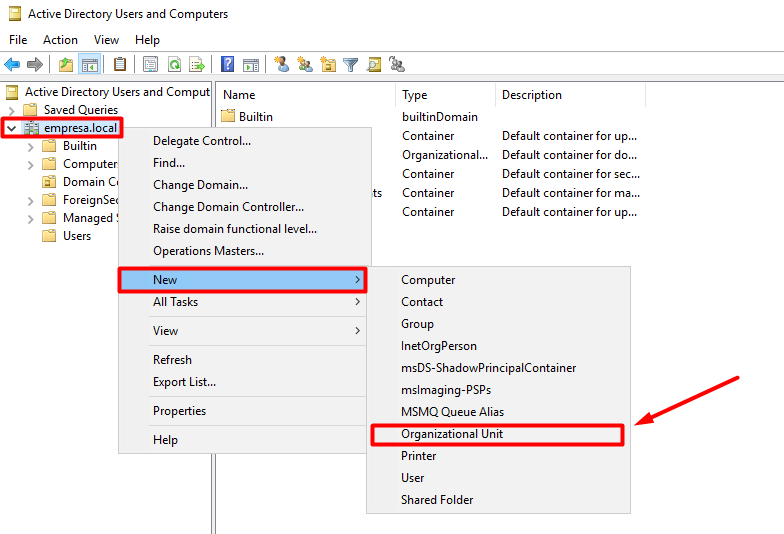Open the New submenu entry
The height and width of the screenshot is (534, 784).
click(x=243, y=280)
